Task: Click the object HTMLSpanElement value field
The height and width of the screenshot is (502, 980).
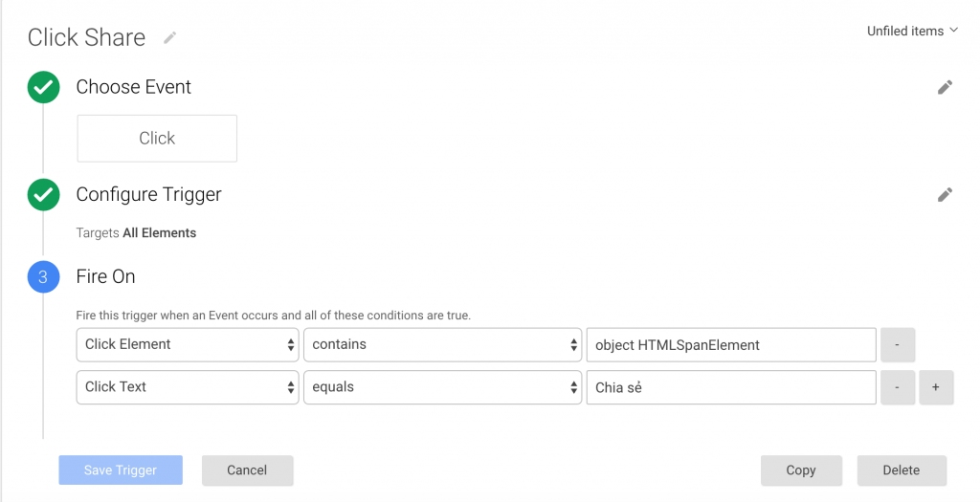Action: click(x=730, y=344)
